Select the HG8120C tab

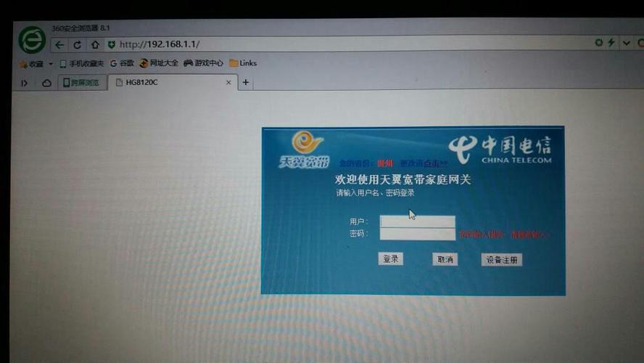(173, 82)
